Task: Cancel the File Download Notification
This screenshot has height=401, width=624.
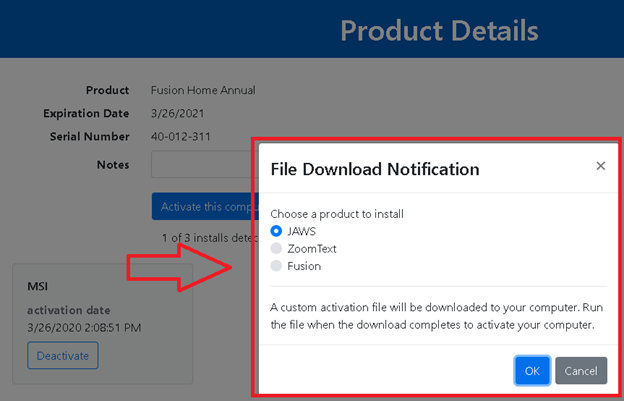Action: (581, 371)
